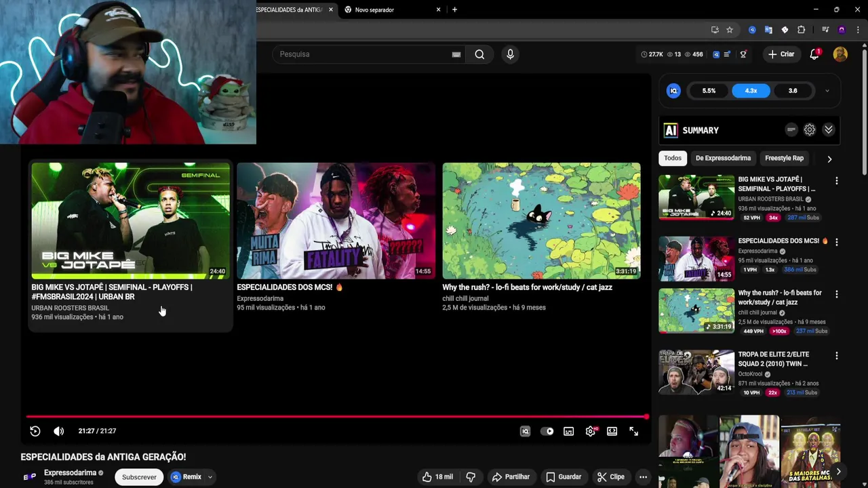This screenshot has height=488, width=868.
Task: Open a new browser tab with plus
Action: [x=454, y=9]
